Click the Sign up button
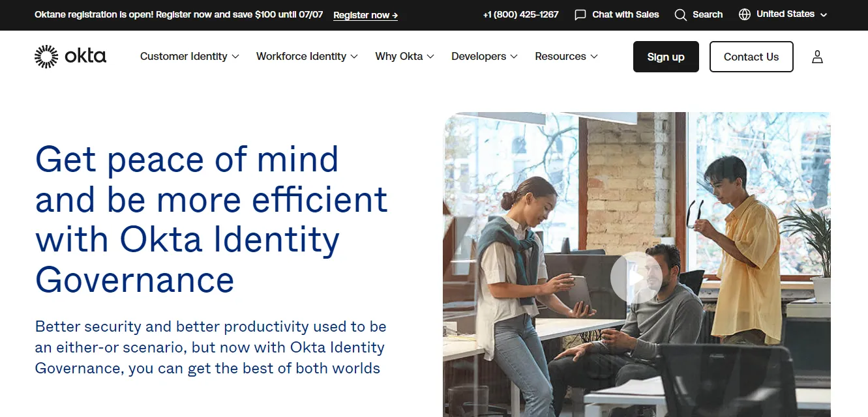Viewport: 868px width, 417px height. click(x=666, y=57)
